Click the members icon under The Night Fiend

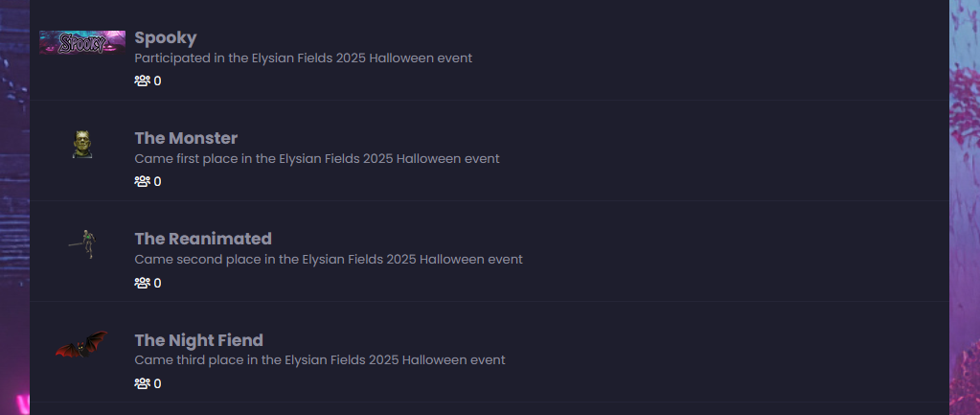tap(143, 383)
